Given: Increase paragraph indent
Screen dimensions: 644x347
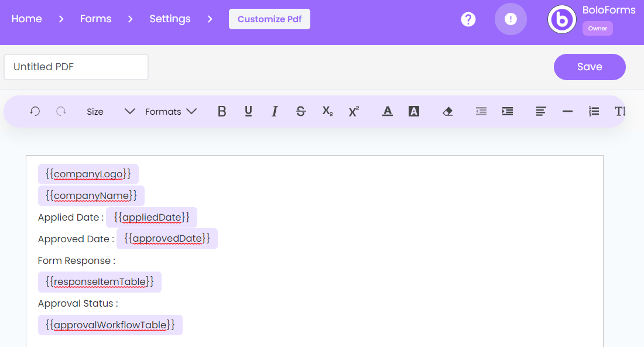Looking at the screenshot, I should [x=507, y=111].
